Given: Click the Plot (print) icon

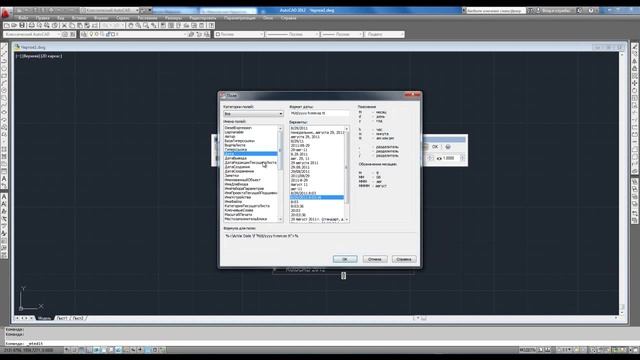Looking at the screenshot, I should (x=31, y=25).
